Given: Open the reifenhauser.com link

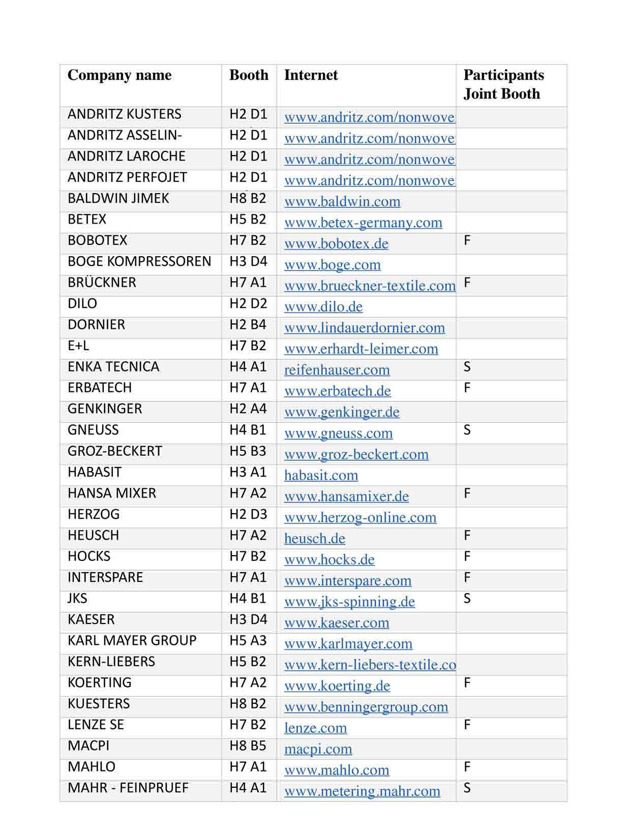Looking at the screenshot, I should [x=337, y=370].
